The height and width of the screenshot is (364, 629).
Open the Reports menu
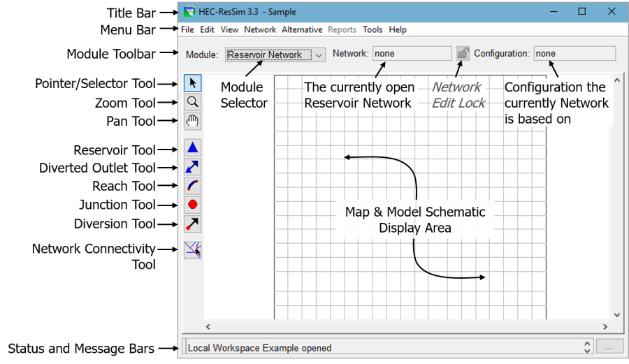tap(342, 29)
